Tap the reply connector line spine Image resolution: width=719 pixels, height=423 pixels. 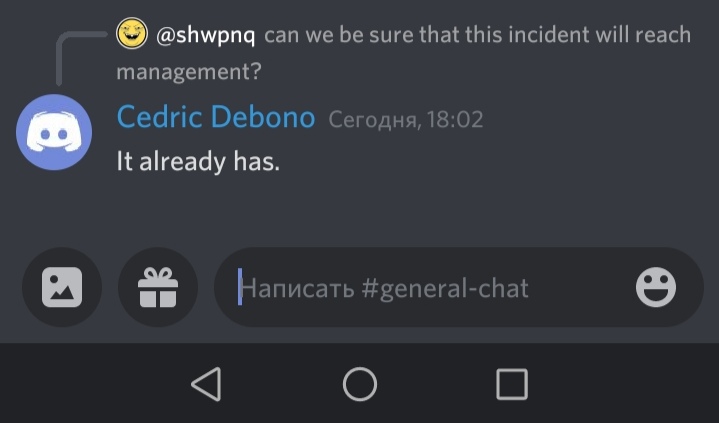pos(59,60)
